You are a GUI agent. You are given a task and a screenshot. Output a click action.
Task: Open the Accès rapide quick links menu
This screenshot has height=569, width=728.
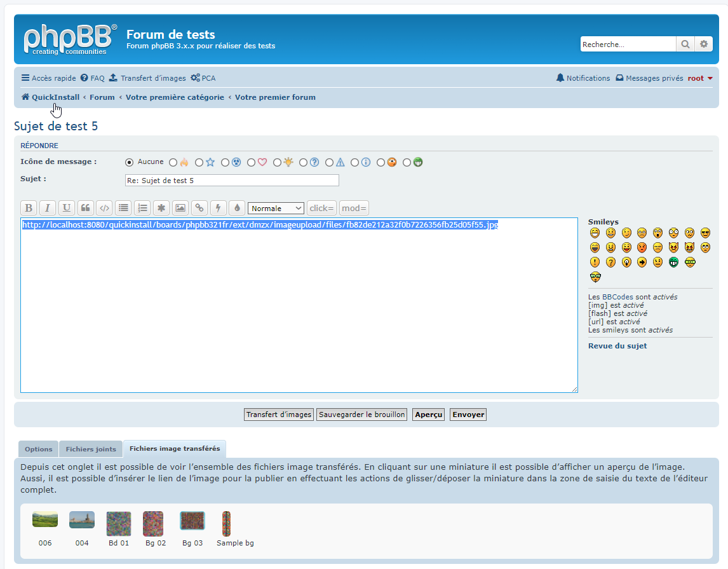[x=48, y=78]
